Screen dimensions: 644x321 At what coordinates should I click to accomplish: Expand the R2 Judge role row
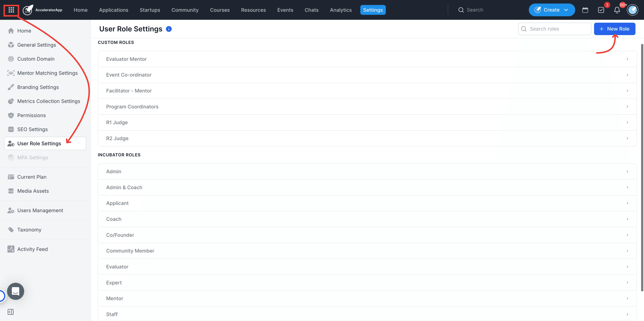(x=367, y=138)
